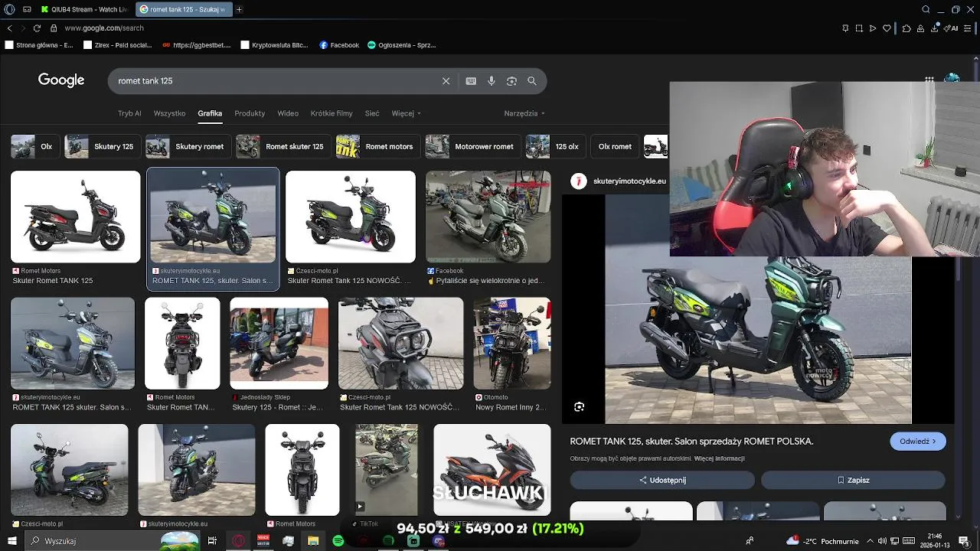Open File Explorer from the taskbar
This screenshot has height=551, width=980.
[x=313, y=541]
